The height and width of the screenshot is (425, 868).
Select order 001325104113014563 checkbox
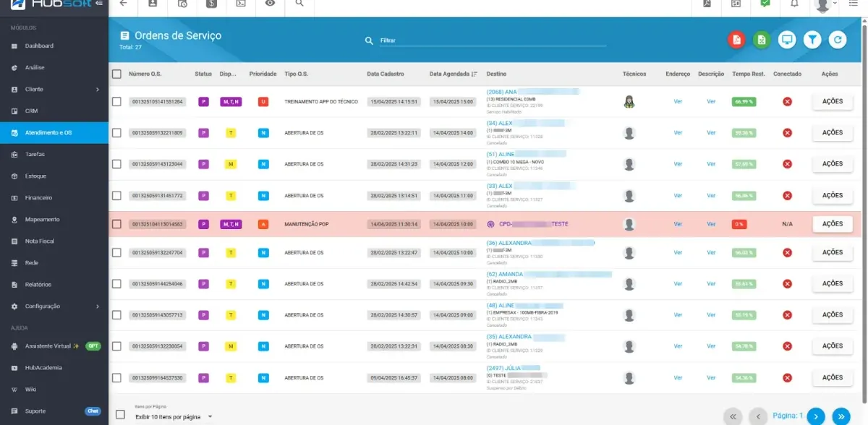coord(116,224)
